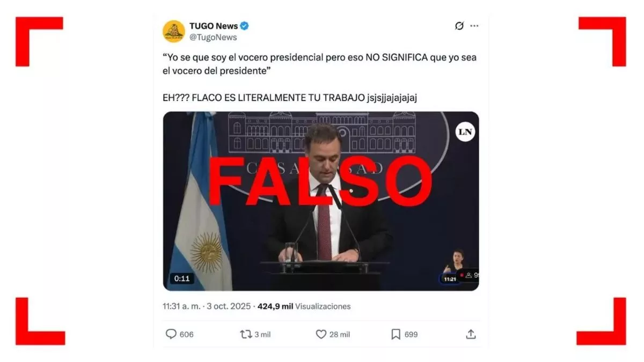Open the three-dot more options menu

tap(474, 26)
